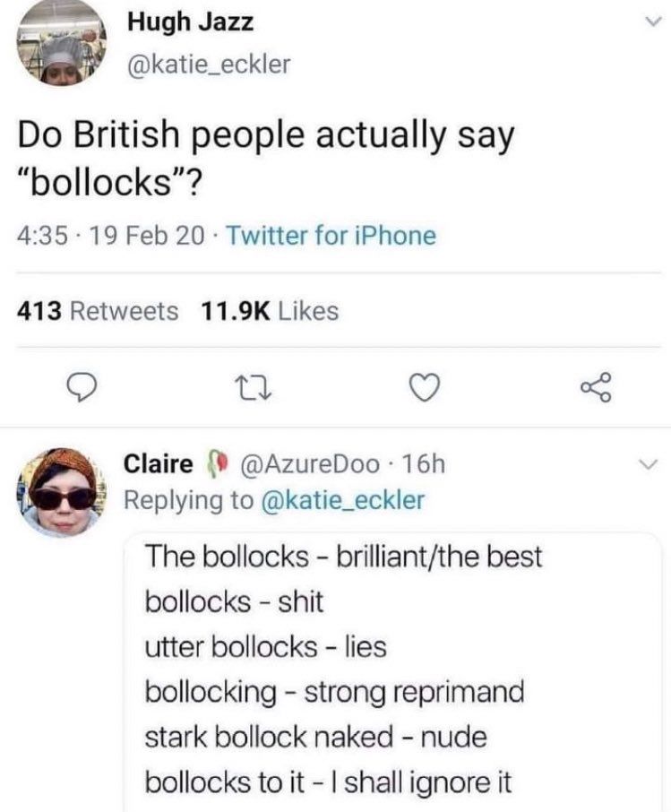Click the 4:35 19 Feb 20 timestamp
Viewport: 671px width, 812px height.
click(x=111, y=236)
